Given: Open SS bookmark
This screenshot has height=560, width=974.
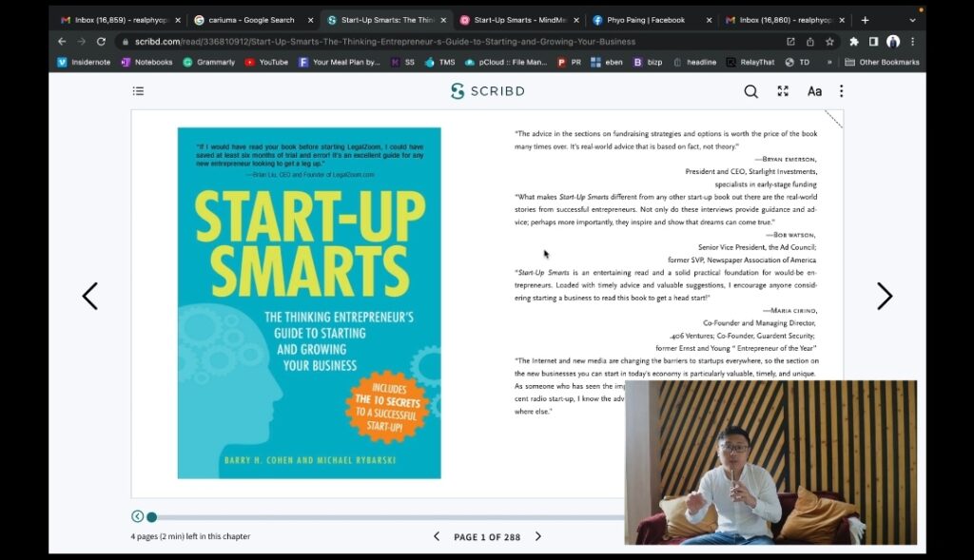Looking at the screenshot, I should point(402,62).
